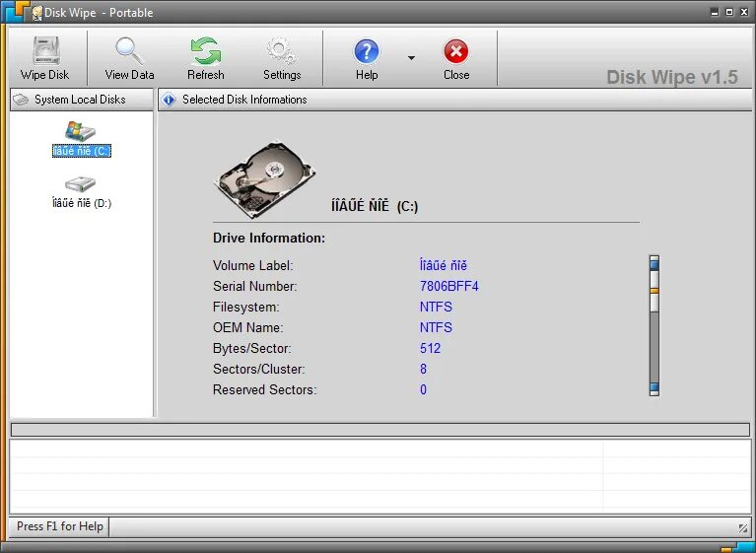Open the Help question mark button
The height and width of the screenshot is (553, 756).
coord(367,51)
